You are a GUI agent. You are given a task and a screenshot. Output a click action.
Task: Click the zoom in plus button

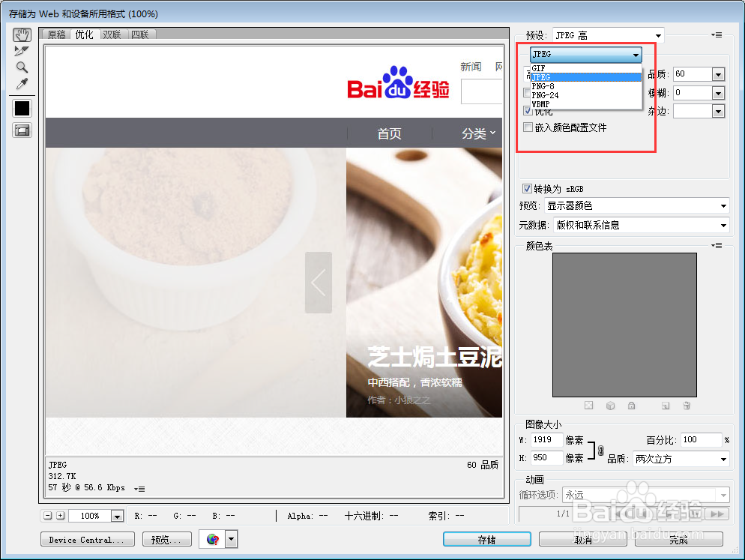point(61,515)
